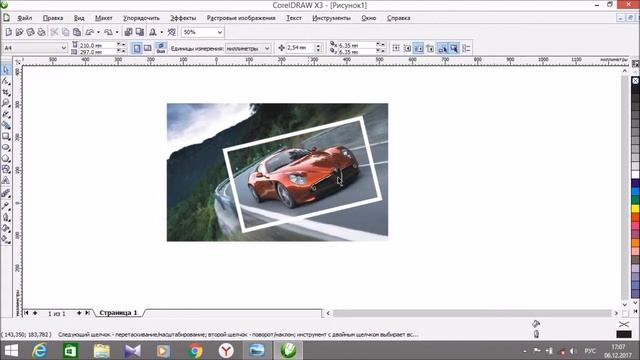Toggle Snap to Objects button
Screen dimensions: 640x360
(419, 48)
